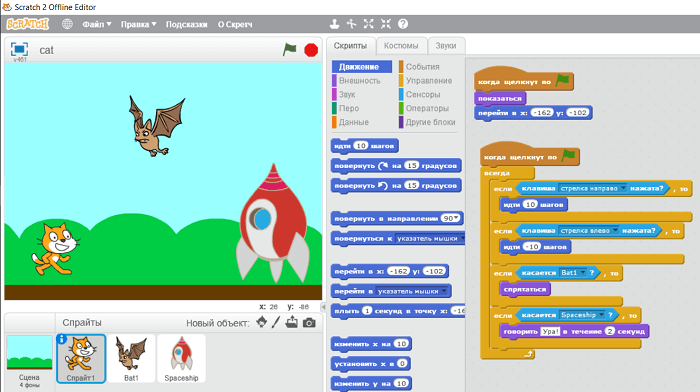The height and width of the screenshot is (392, 700).
Task: Open language globe icon
Action: [67, 24]
